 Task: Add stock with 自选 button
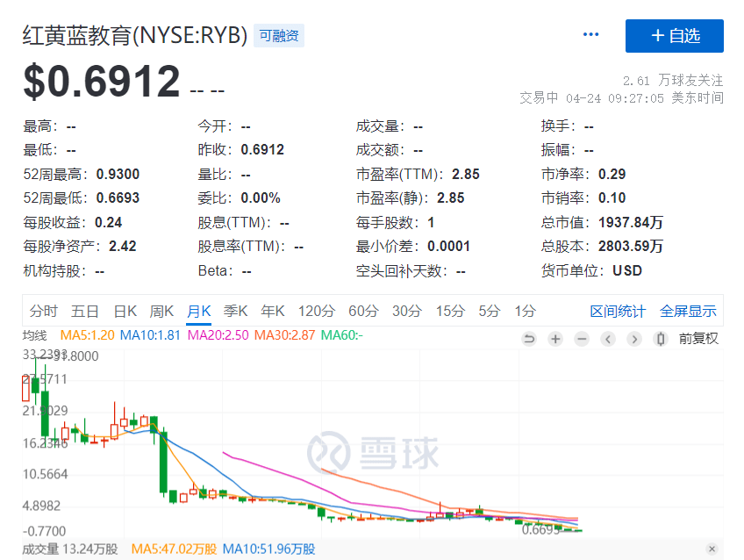(x=675, y=36)
